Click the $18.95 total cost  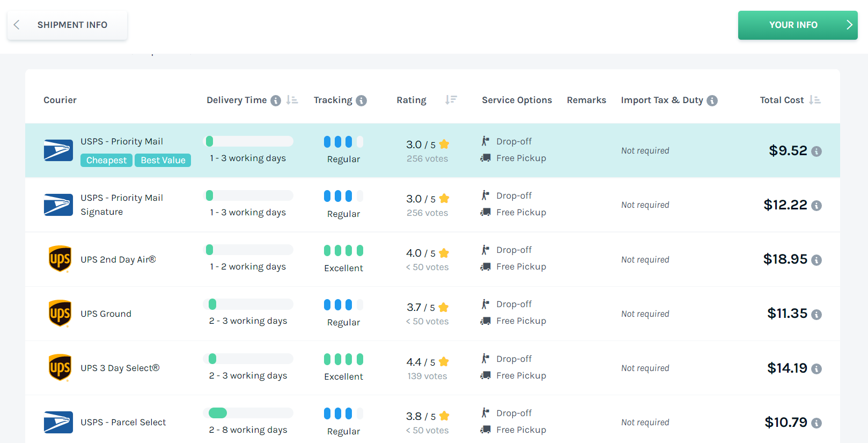click(x=785, y=259)
